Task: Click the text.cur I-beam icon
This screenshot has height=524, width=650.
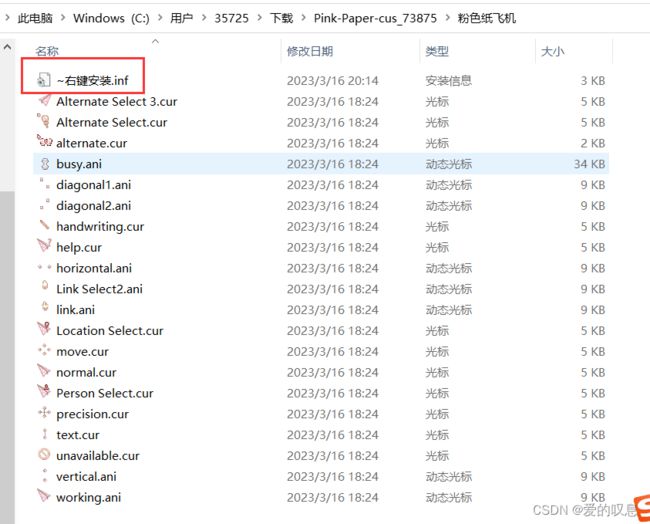Action: point(45,434)
